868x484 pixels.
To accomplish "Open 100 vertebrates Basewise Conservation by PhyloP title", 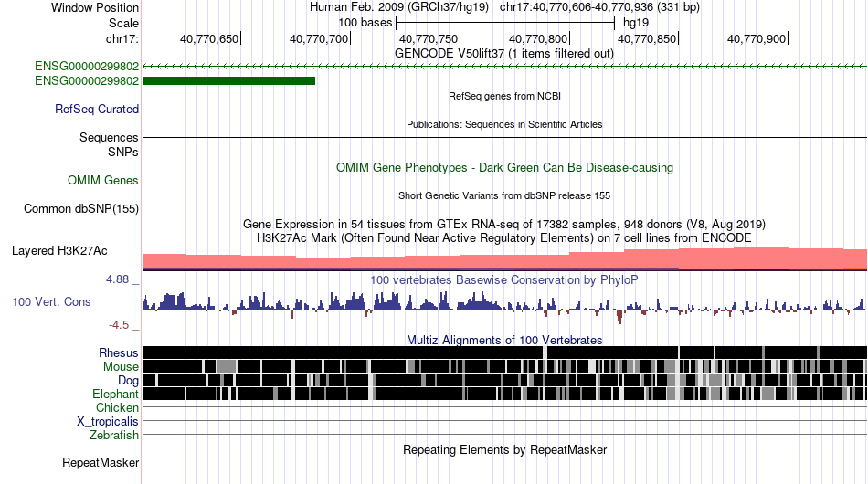I will pos(504,279).
